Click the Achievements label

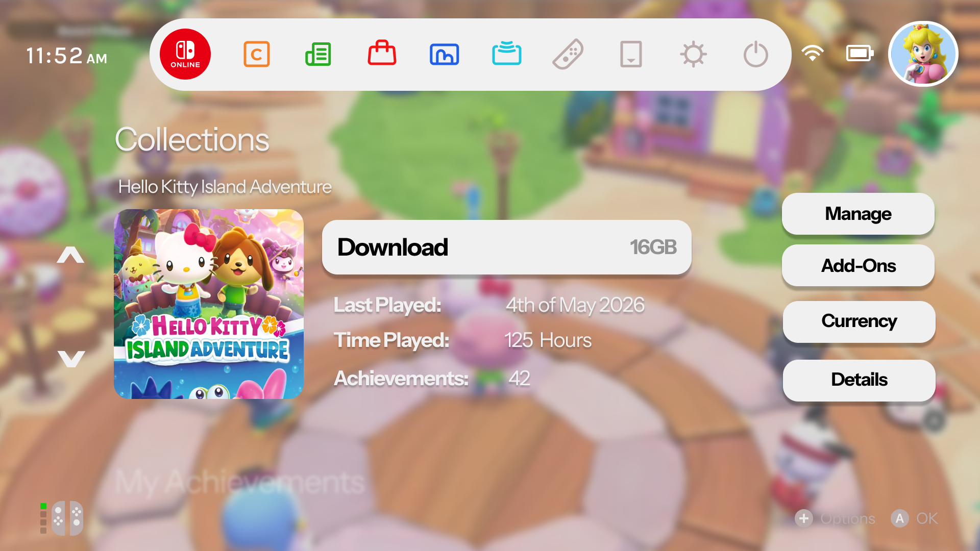[x=401, y=379]
